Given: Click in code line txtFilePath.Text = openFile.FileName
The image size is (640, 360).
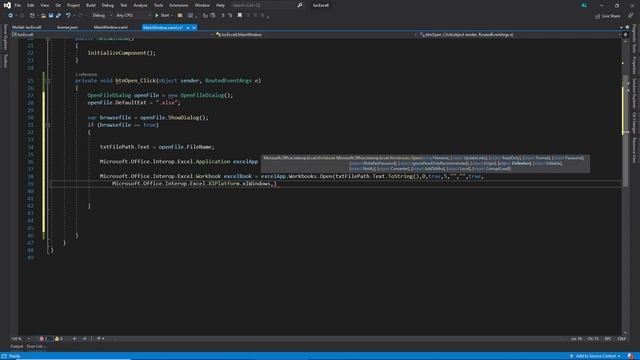Looking at the screenshot, I should (157, 147).
